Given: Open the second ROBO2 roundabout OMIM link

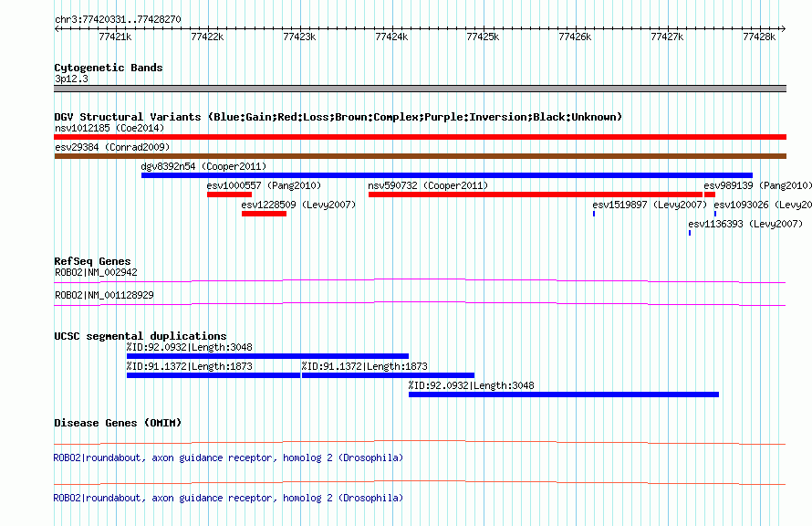Looking at the screenshot, I should click(228, 498).
